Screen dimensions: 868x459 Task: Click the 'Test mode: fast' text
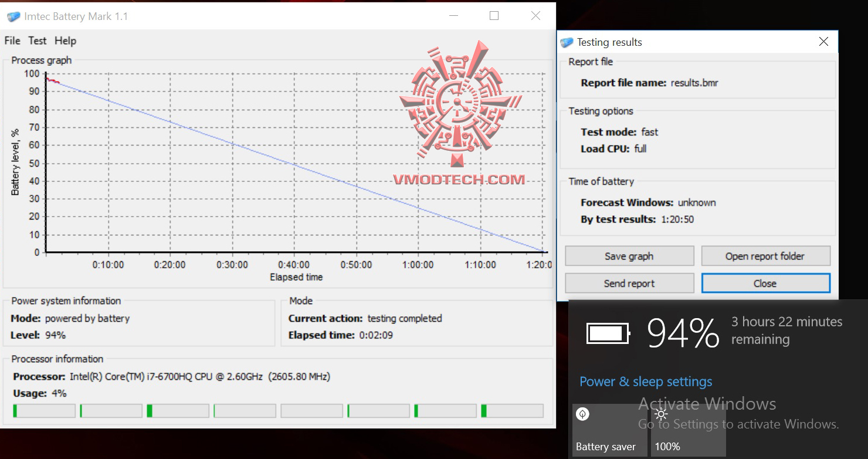pos(619,132)
